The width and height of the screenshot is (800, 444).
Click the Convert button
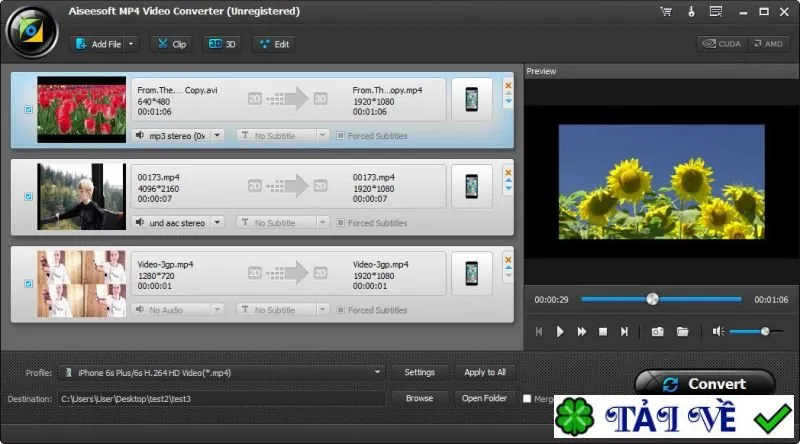pos(705,384)
